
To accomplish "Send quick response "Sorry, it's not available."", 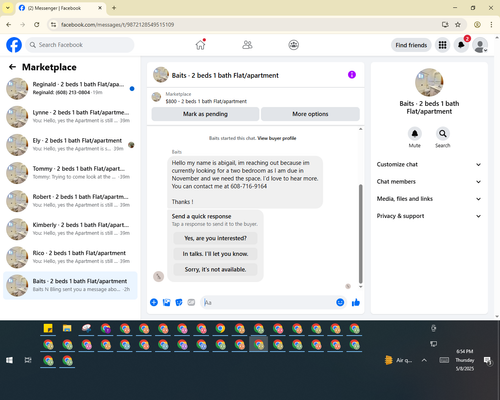I will click(215, 269).
